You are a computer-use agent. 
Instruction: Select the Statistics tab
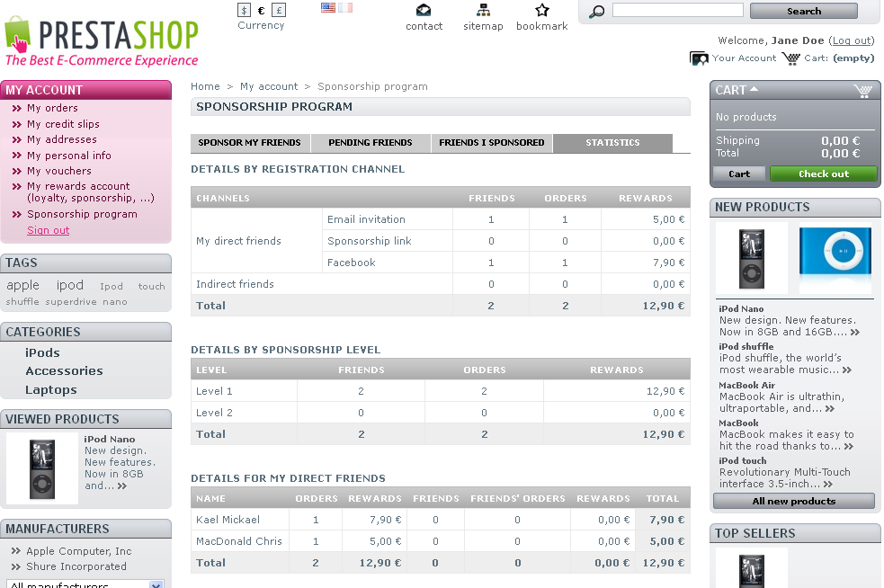pos(612,143)
